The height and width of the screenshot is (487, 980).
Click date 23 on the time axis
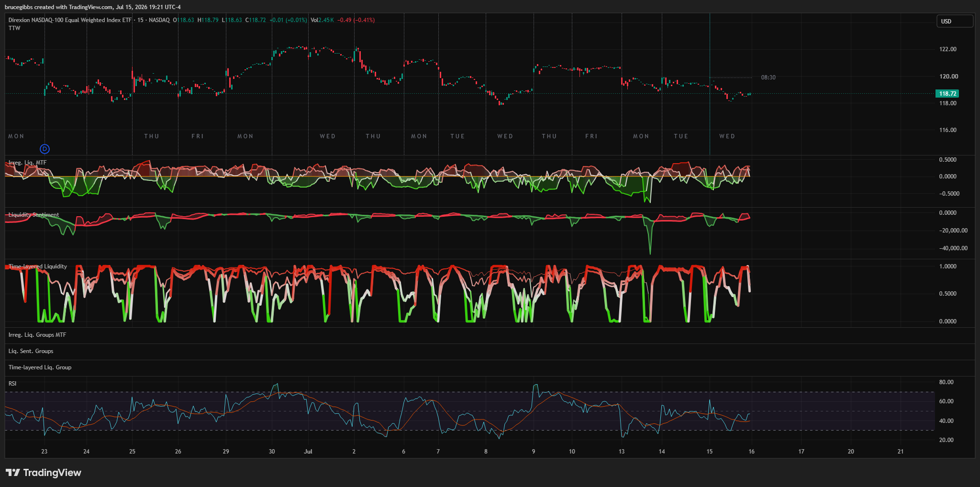tap(45, 452)
